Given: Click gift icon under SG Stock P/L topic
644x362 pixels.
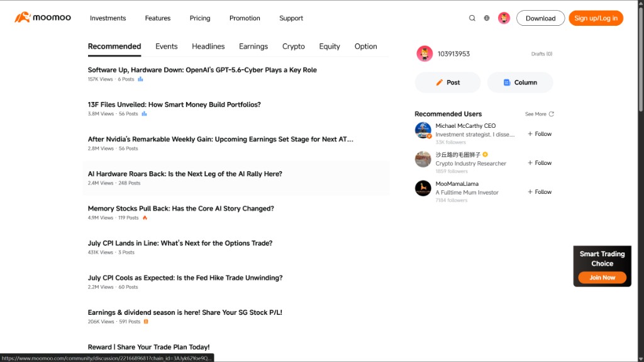Looking at the screenshot, I should click(146, 322).
